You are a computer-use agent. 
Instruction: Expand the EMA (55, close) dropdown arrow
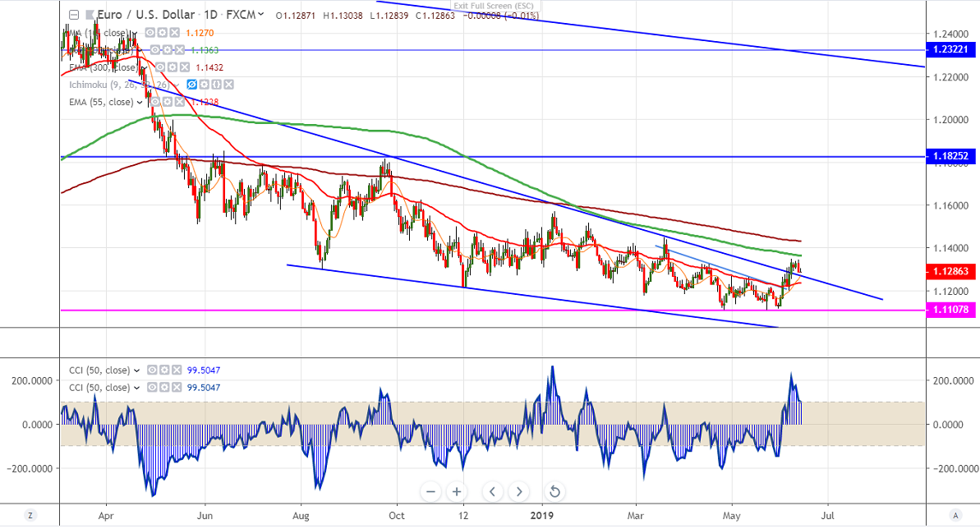(140, 103)
